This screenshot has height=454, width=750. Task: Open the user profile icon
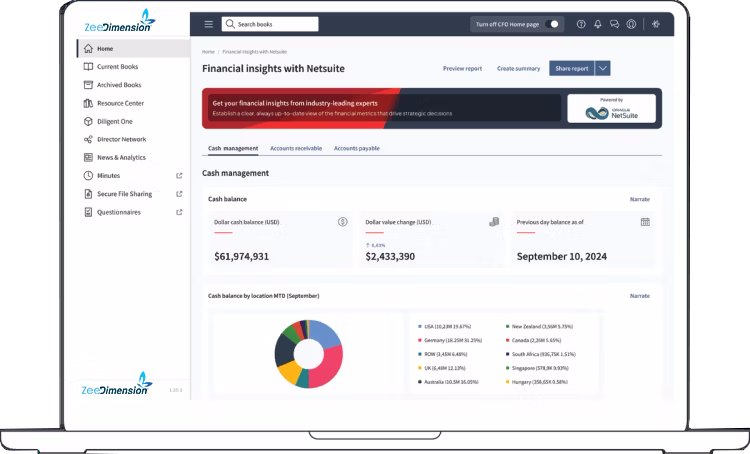(x=631, y=24)
